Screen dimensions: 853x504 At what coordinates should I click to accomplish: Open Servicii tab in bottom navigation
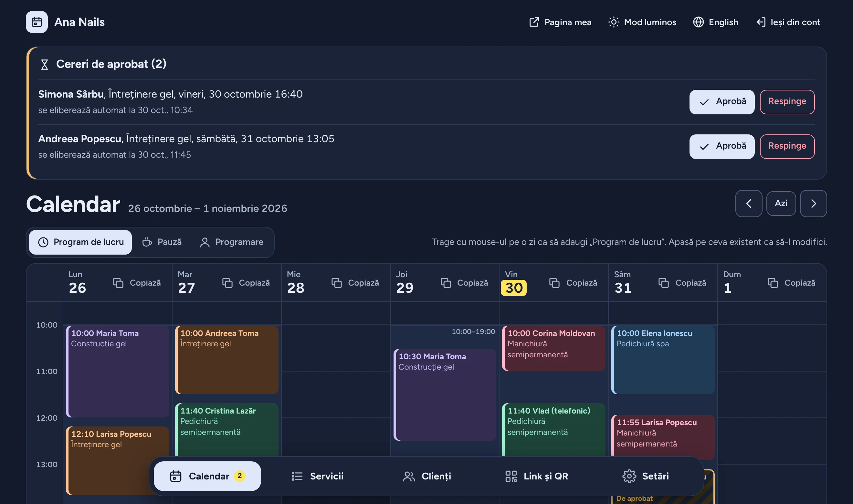318,476
